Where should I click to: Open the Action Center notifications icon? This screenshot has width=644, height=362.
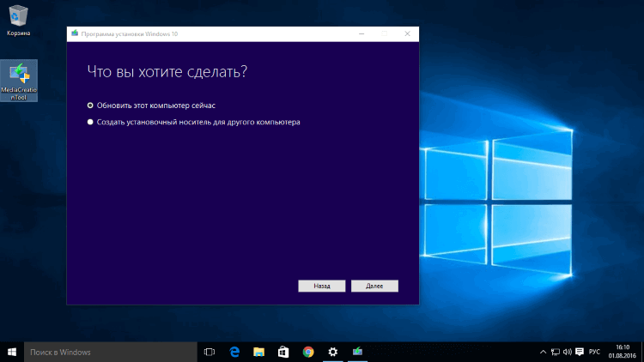point(580,353)
